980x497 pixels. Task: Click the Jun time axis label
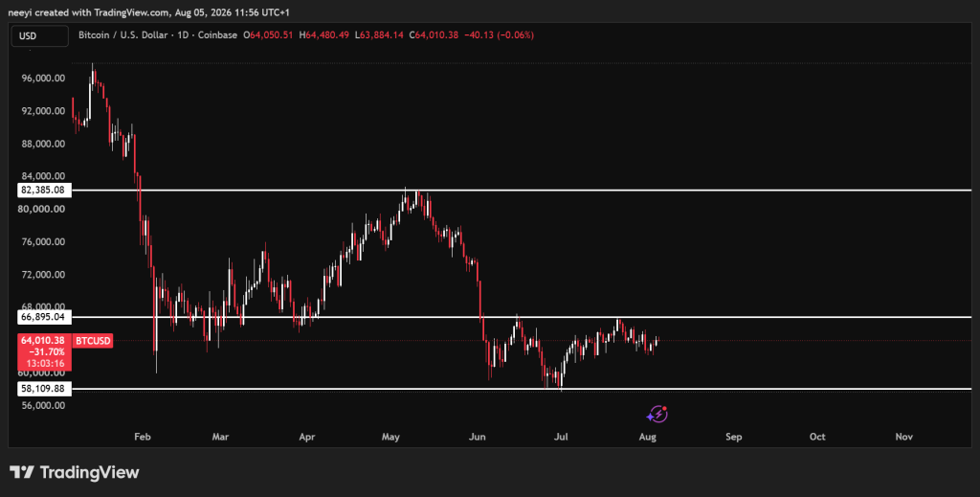click(x=477, y=437)
